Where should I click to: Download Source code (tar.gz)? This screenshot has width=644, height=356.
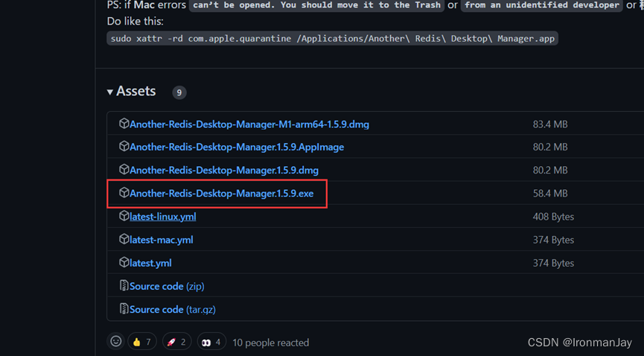coord(173,310)
